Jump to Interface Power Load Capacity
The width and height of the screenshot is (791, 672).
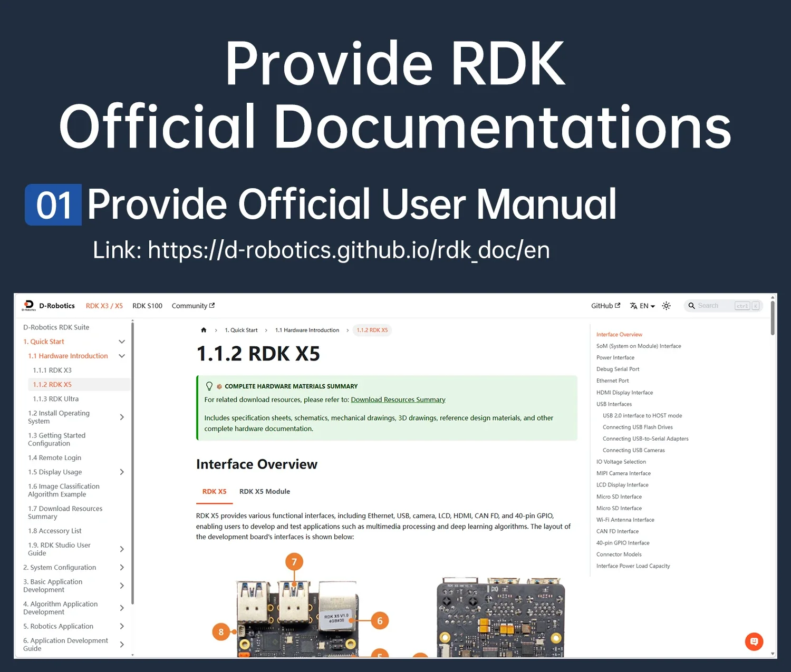coord(633,567)
